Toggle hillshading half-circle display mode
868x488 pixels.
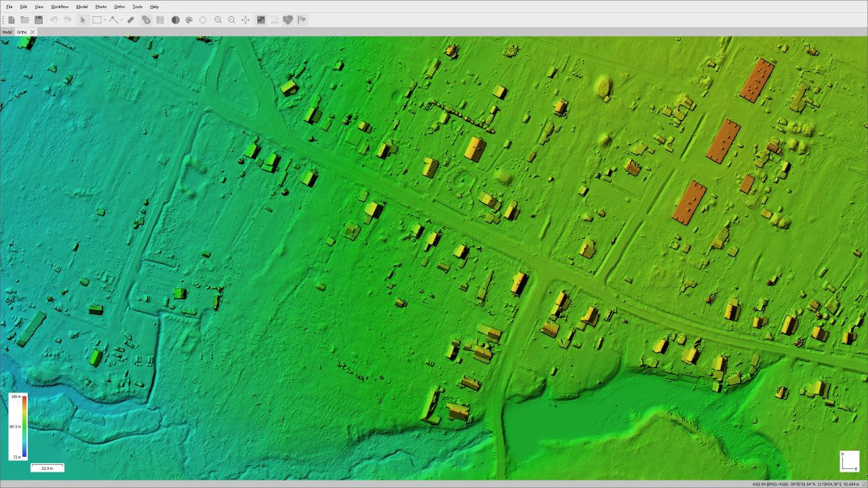click(x=176, y=20)
